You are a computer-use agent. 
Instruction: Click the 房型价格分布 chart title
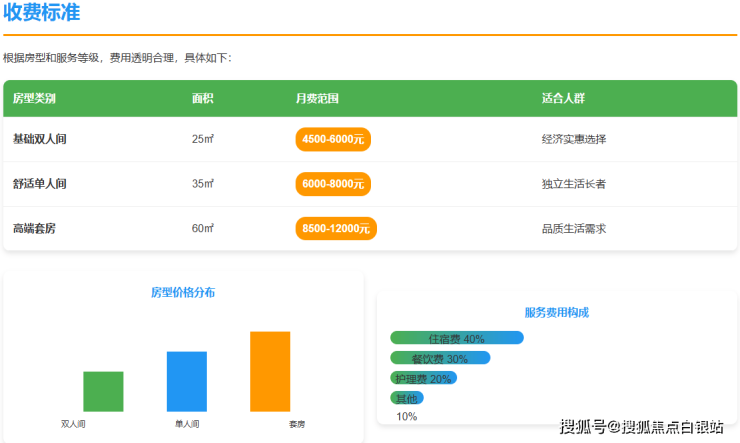pyautogui.click(x=183, y=293)
